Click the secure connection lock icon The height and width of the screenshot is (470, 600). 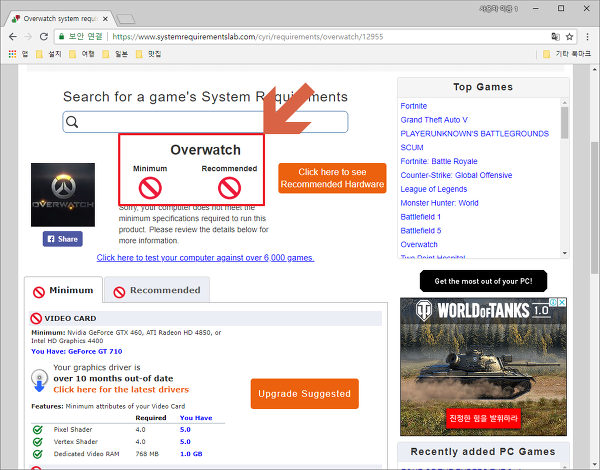pos(61,37)
